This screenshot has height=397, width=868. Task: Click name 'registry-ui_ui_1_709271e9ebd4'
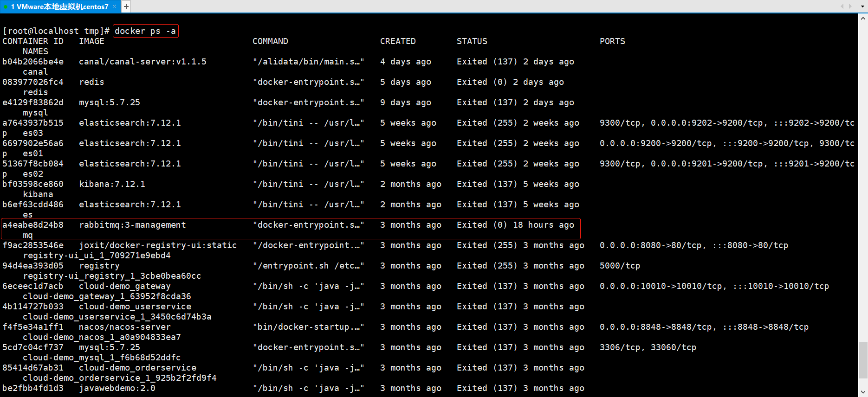point(97,256)
